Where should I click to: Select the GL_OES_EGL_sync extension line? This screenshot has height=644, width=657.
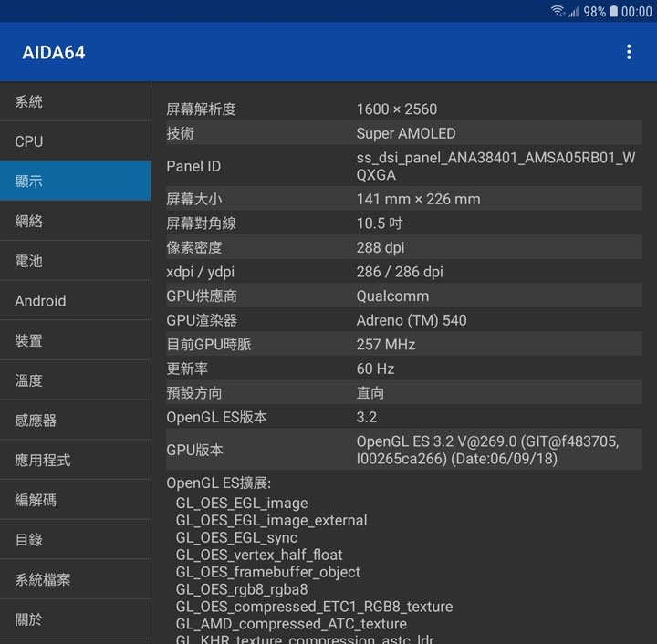236,537
